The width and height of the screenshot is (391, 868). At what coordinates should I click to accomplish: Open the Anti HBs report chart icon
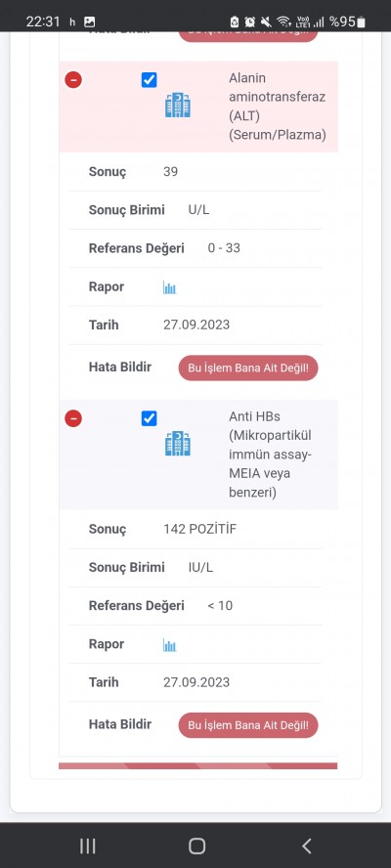point(169,645)
